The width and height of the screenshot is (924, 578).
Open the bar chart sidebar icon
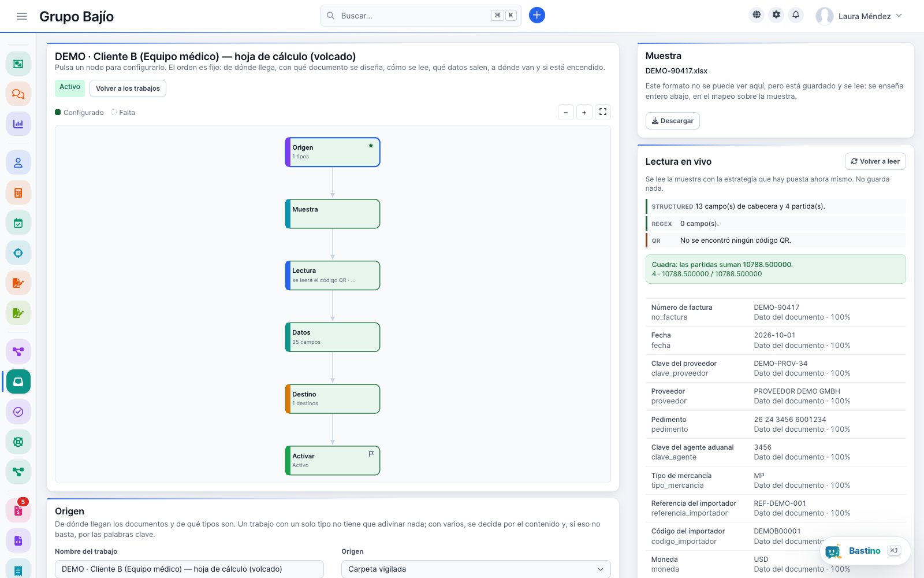click(18, 124)
